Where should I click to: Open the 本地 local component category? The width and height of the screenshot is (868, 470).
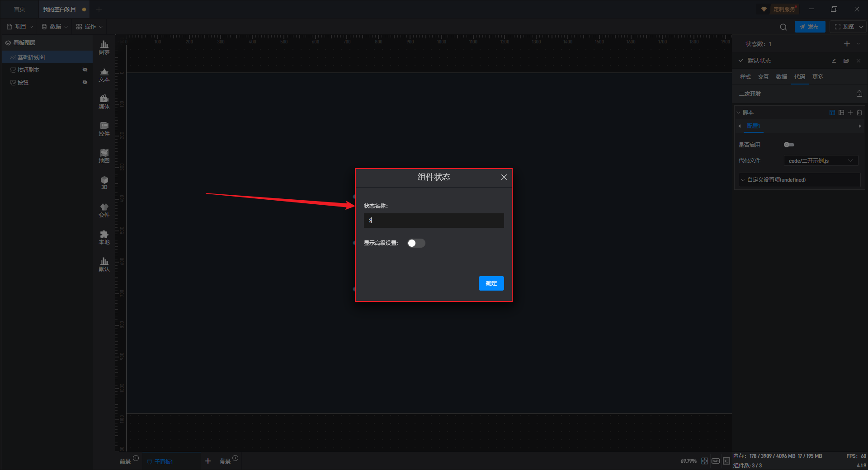click(104, 237)
